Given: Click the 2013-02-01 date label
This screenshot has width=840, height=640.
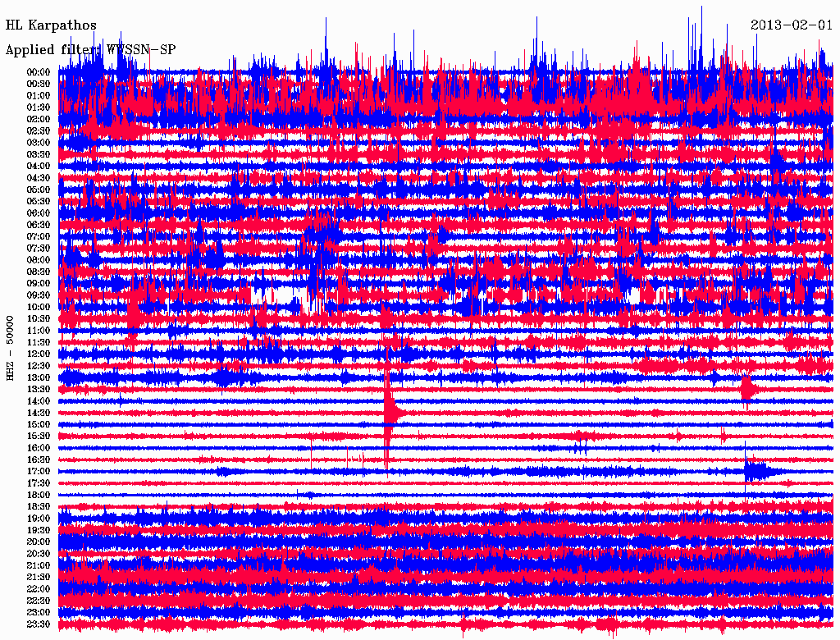Looking at the screenshot, I should 791,25.
